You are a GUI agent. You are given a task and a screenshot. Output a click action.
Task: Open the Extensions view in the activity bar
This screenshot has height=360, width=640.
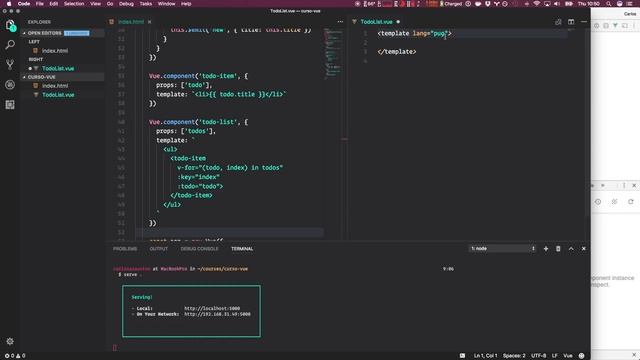10,104
